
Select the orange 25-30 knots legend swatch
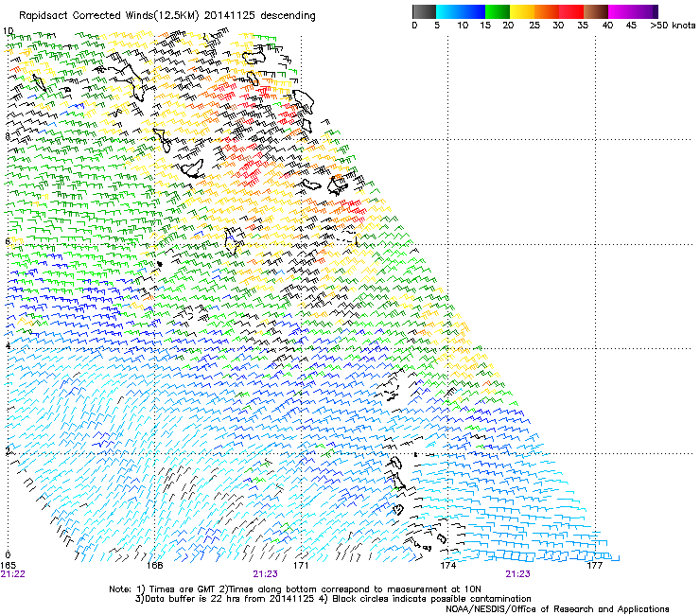(547, 11)
